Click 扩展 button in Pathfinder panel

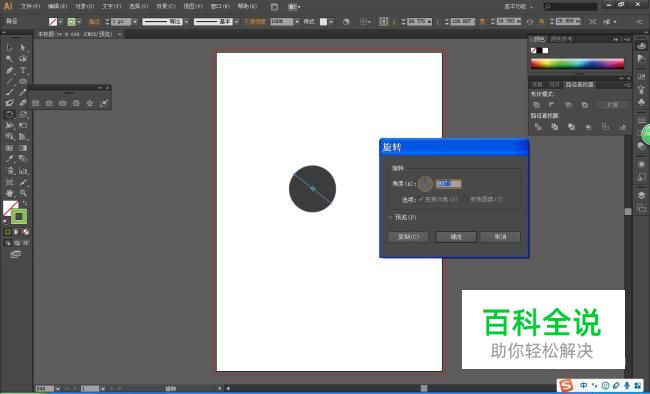tap(613, 105)
